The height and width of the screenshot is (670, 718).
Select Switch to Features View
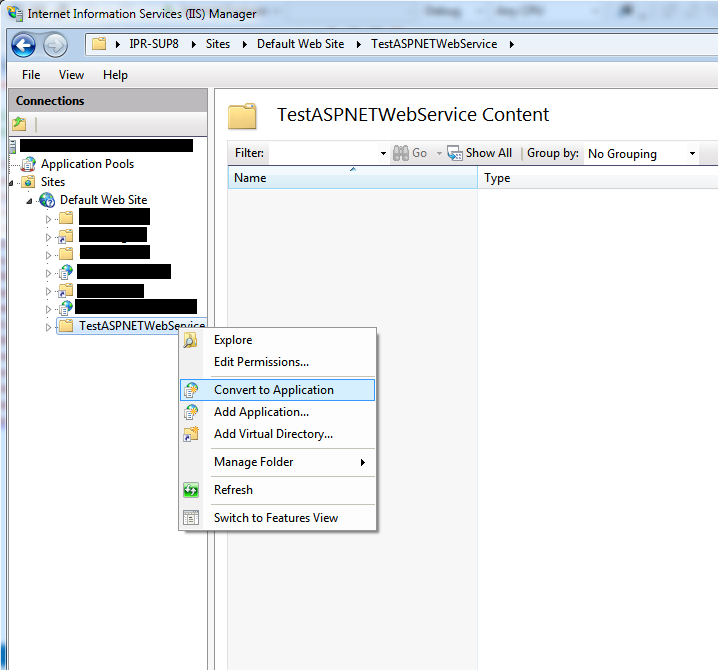pyautogui.click(x=277, y=517)
